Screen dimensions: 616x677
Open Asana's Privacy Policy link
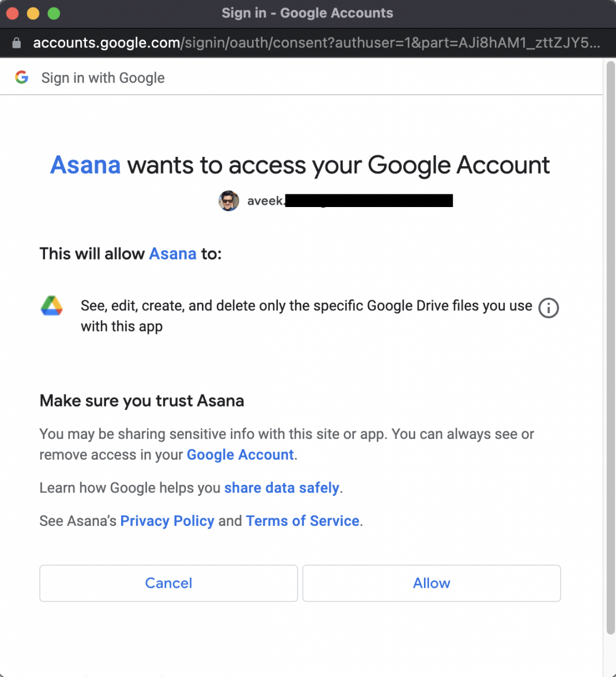point(167,521)
